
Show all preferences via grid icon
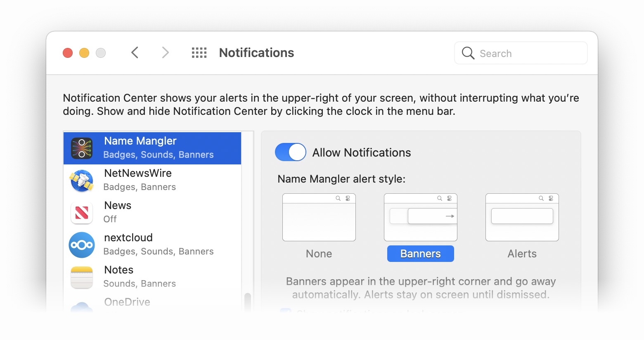[x=199, y=52]
